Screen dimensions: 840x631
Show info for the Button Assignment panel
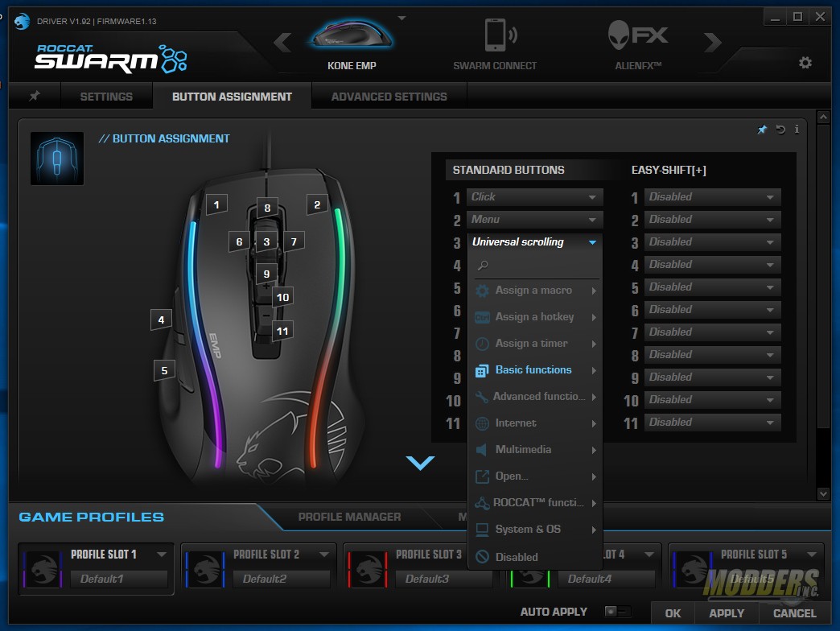tap(797, 129)
